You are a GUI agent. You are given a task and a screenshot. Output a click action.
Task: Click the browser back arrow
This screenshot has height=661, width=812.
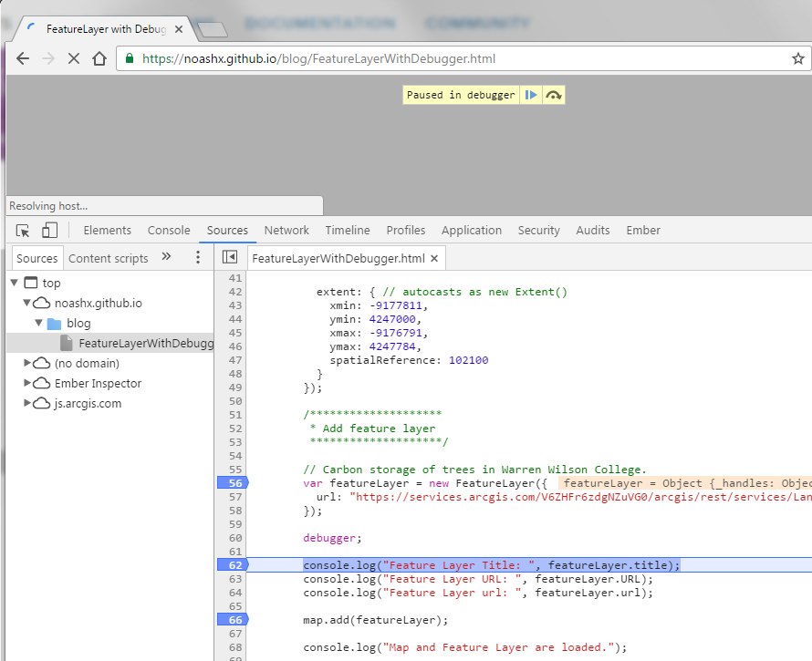(23, 58)
